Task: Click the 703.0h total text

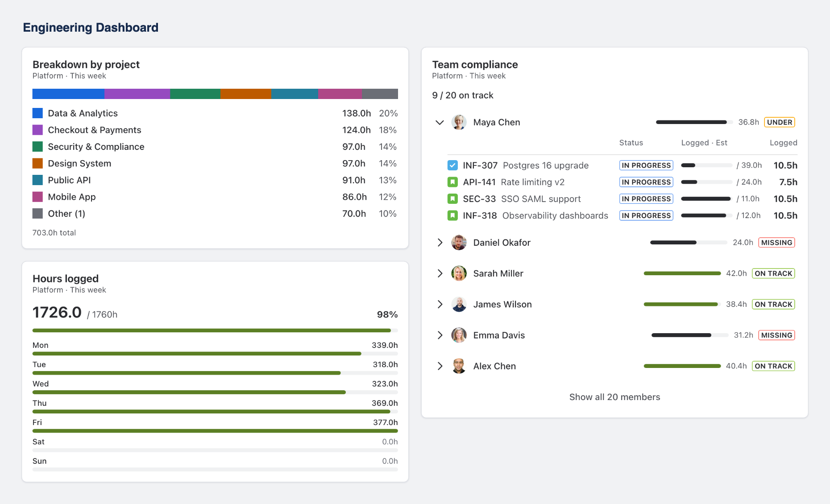Action: click(x=54, y=233)
